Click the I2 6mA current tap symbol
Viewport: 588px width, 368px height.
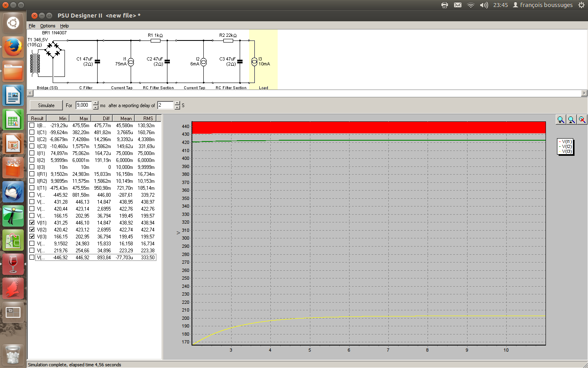coord(203,62)
